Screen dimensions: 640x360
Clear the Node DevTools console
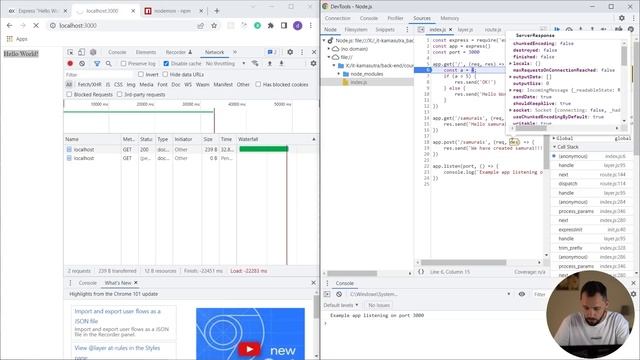[339, 294]
